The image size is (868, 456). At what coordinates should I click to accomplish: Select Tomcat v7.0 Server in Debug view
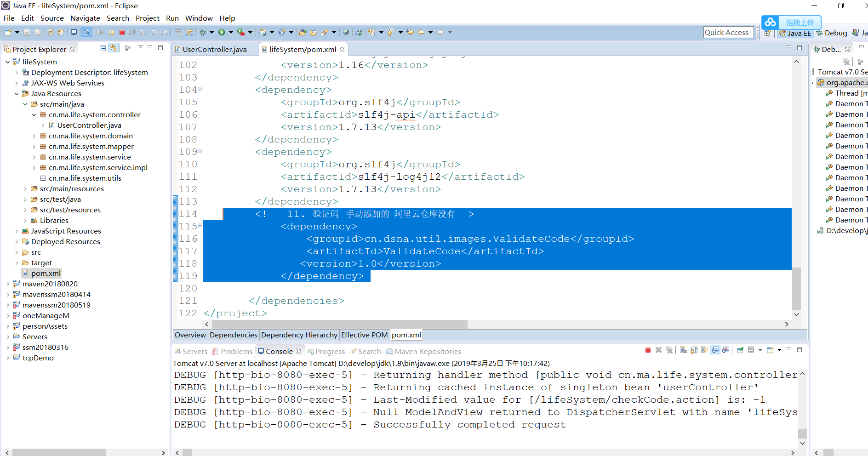(x=841, y=72)
